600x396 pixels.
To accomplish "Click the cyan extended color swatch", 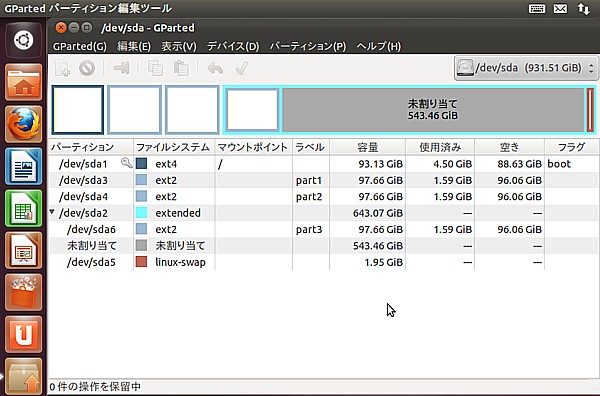I will point(141,212).
